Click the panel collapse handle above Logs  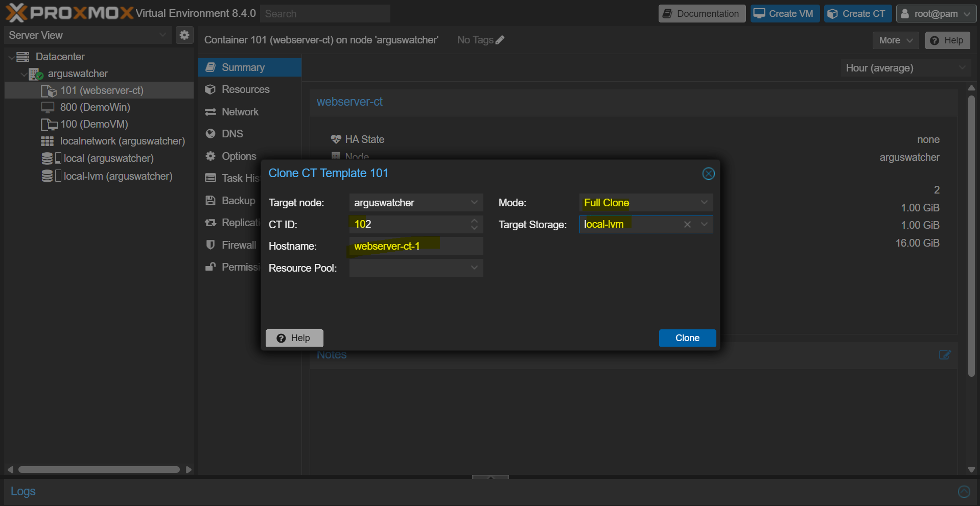[x=491, y=477]
